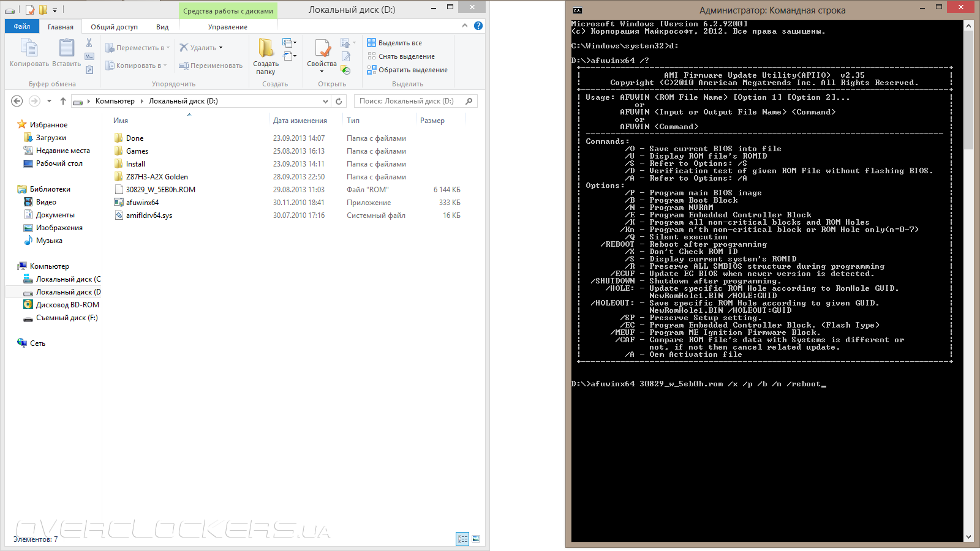
Task: Click Select all (Выделить все)
Action: pyautogui.click(x=394, y=43)
